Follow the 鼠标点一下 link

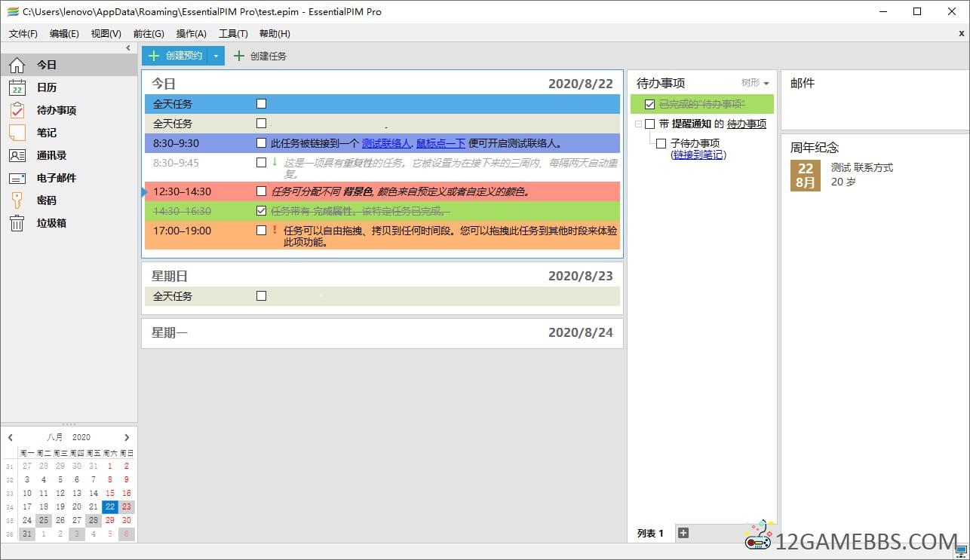pyautogui.click(x=440, y=143)
